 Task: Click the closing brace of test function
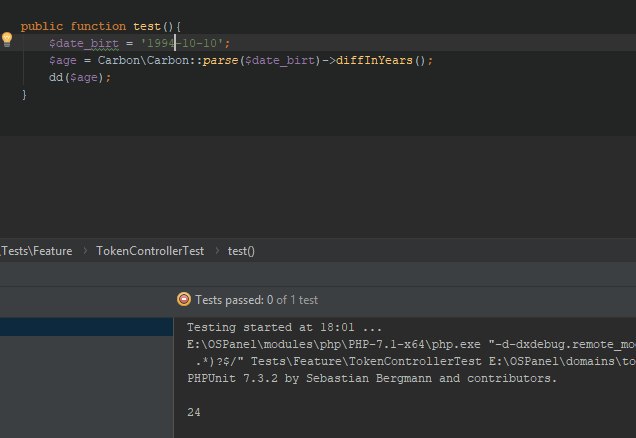[x=24, y=95]
